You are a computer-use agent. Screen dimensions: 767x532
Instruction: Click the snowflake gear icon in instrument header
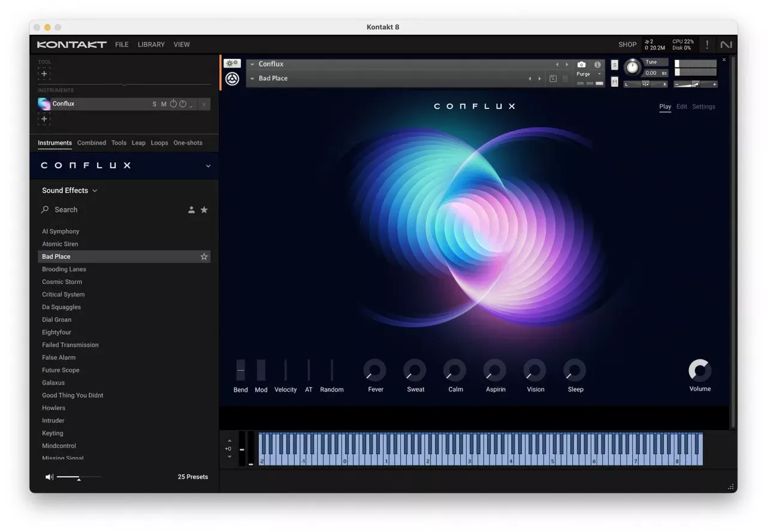click(232, 64)
